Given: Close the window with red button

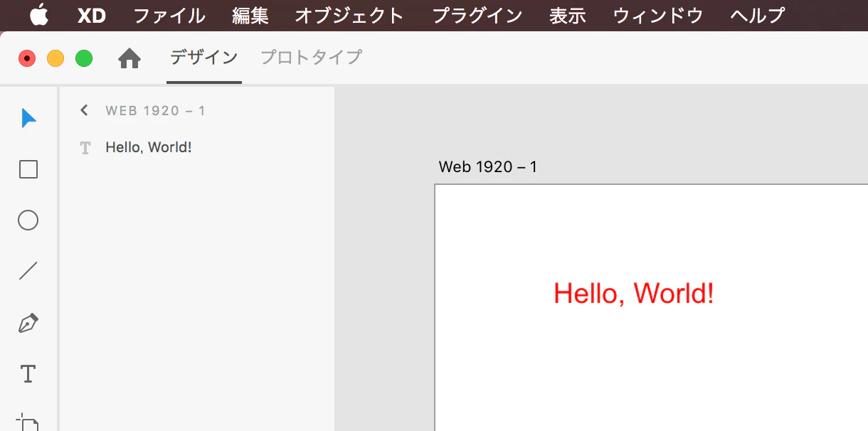Looking at the screenshot, I should (x=27, y=58).
